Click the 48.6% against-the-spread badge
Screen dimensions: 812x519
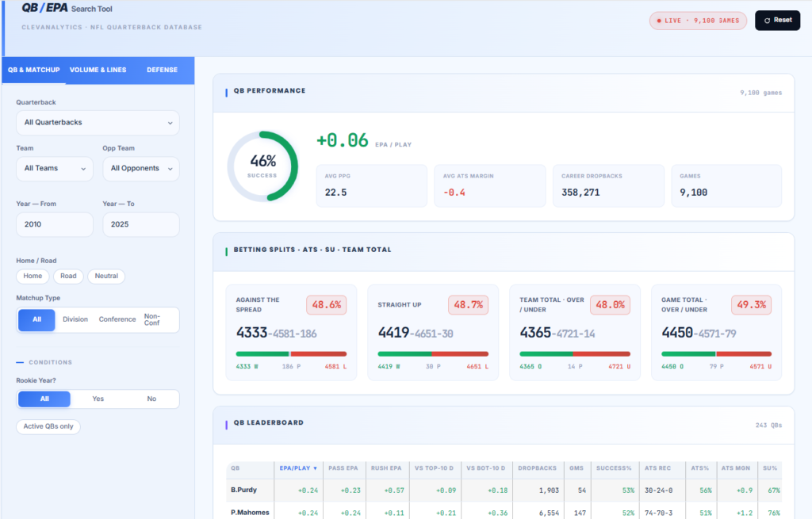click(326, 305)
